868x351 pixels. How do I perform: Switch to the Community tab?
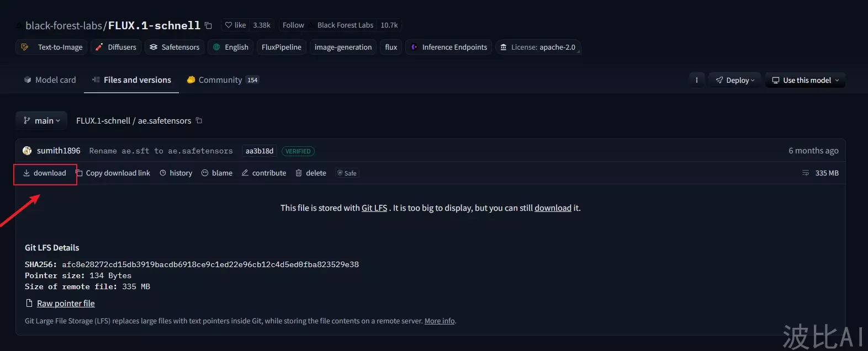(x=223, y=80)
